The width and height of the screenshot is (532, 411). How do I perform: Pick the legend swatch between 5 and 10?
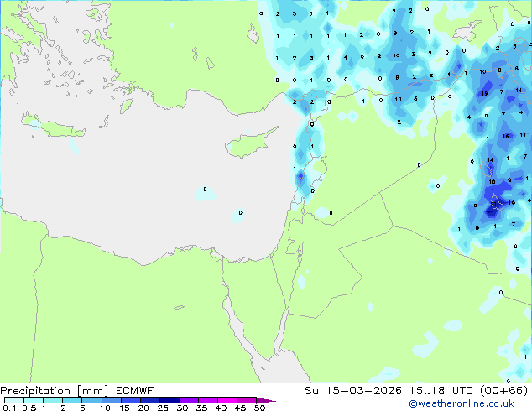pyautogui.click(x=91, y=400)
